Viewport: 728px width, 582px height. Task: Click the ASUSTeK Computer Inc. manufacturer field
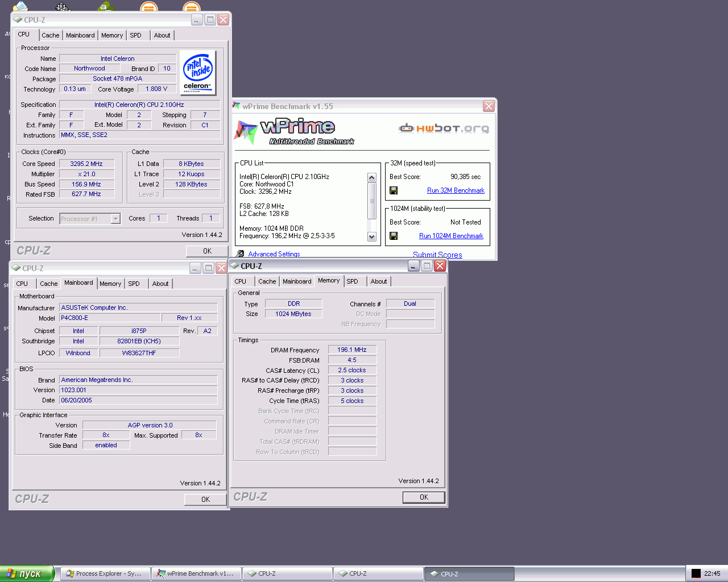[x=138, y=307]
